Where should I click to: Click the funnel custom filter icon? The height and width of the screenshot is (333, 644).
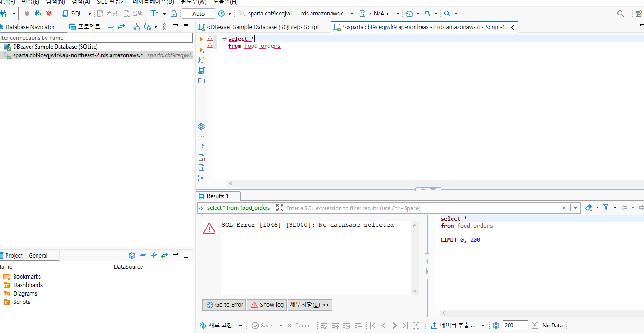tap(606, 207)
